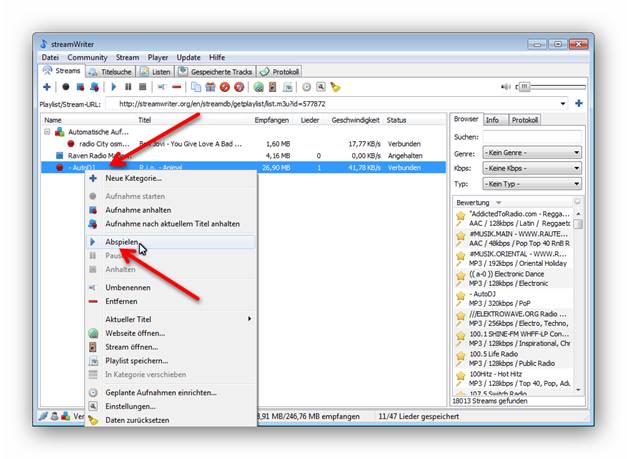This screenshot has width=627, height=459.
Task: Choose Geplante Aufnahmen einrichten... menu entry
Action: pyautogui.click(x=171, y=393)
